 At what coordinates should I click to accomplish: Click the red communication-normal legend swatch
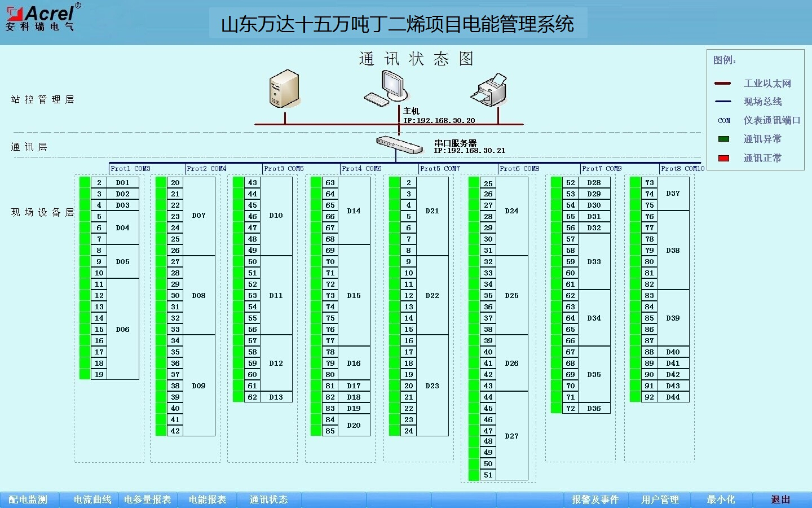(723, 158)
